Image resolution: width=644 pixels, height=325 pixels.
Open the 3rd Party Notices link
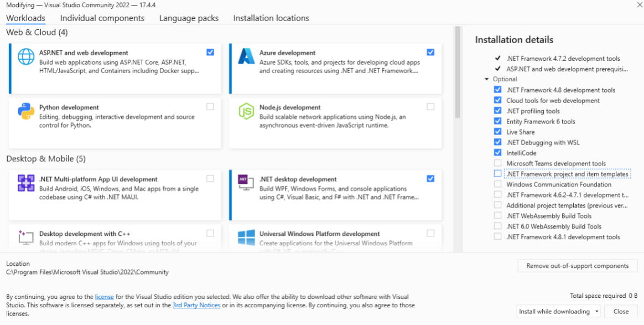(196, 305)
